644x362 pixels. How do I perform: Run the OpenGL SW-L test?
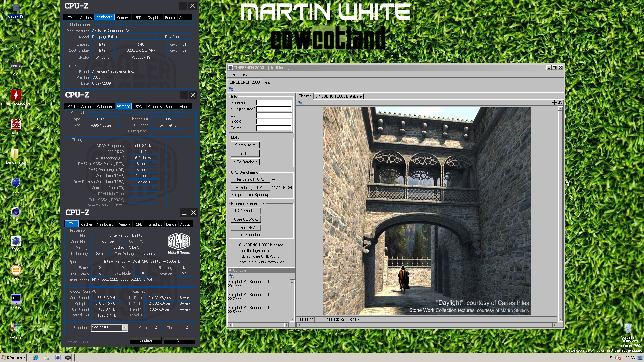pyautogui.click(x=246, y=219)
